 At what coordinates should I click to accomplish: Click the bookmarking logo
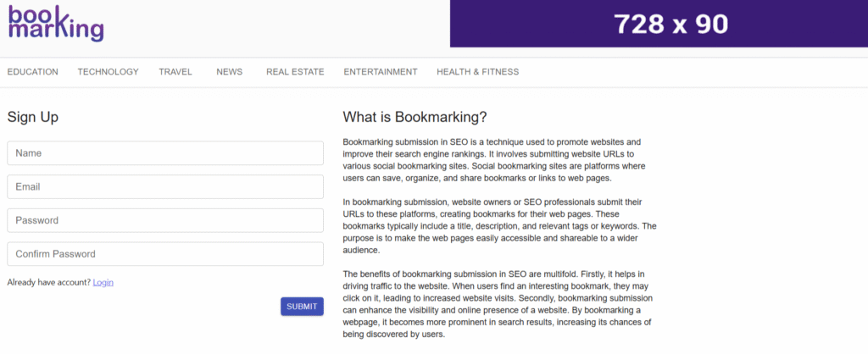coord(56,24)
